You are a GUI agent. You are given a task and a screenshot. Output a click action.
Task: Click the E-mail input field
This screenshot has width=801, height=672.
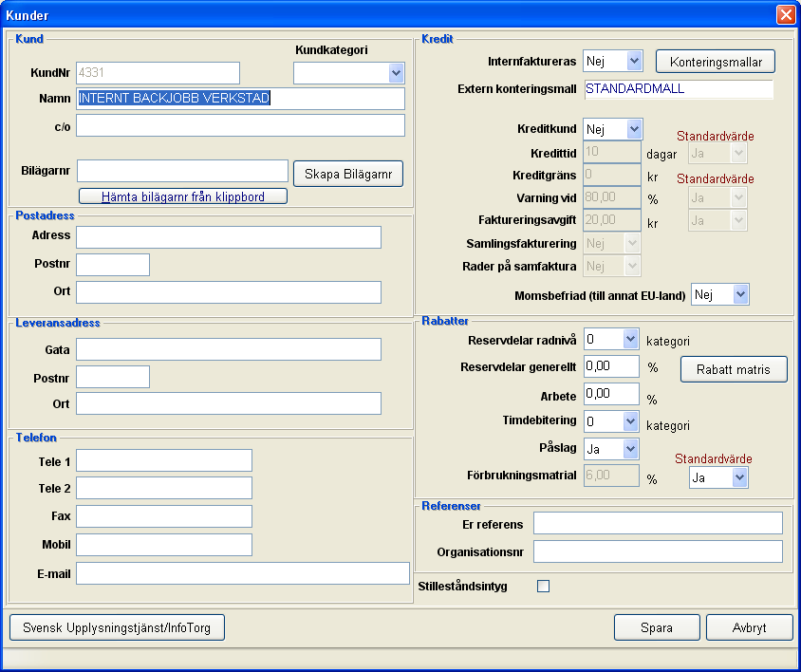click(243, 573)
